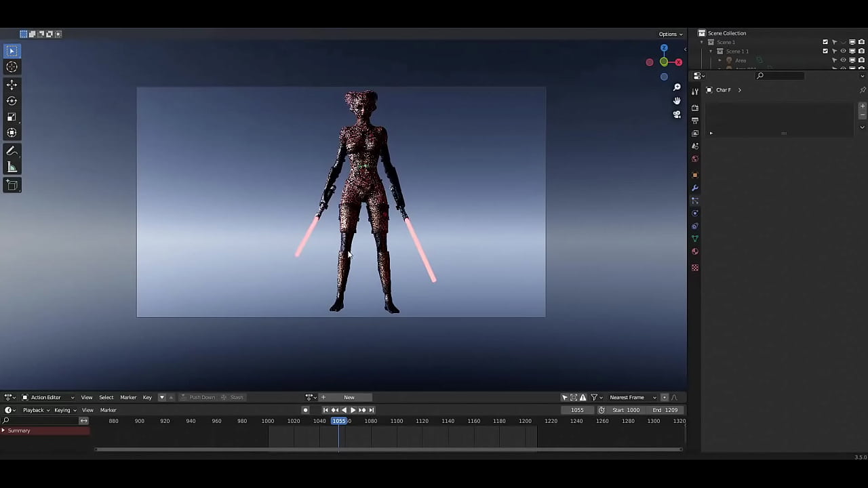Open the Action Editor mode dropdown

[47, 398]
